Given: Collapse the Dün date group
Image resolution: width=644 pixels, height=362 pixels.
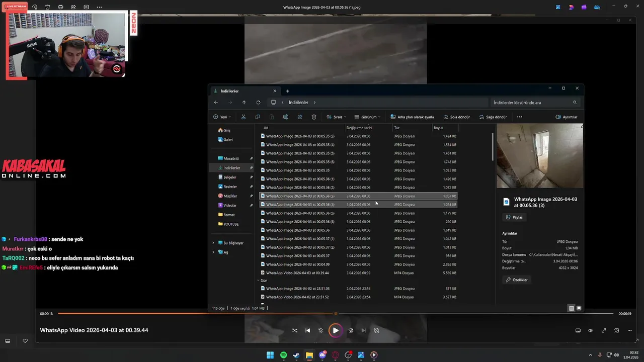Looking at the screenshot, I should point(259,281).
